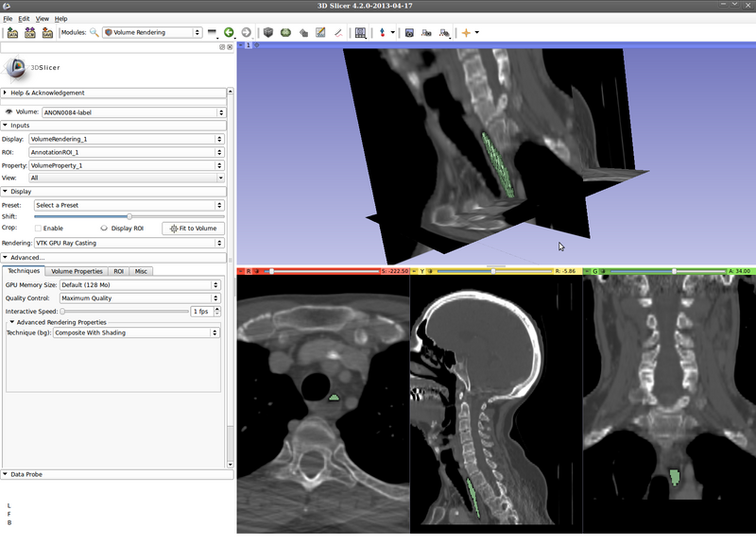Go to previous module with green back arrow
The height and width of the screenshot is (544, 756).
(229, 32)
